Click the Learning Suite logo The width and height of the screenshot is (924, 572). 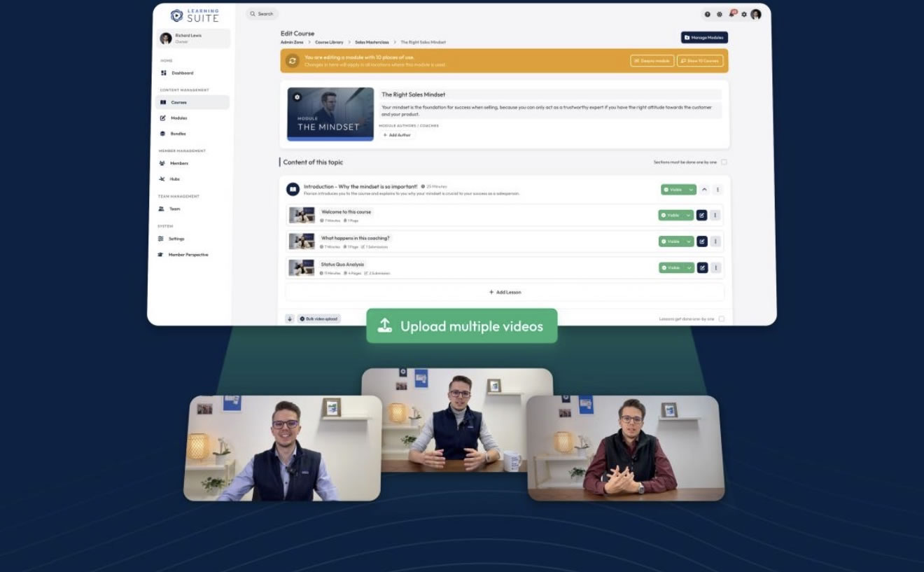click(x=195, y=15)
